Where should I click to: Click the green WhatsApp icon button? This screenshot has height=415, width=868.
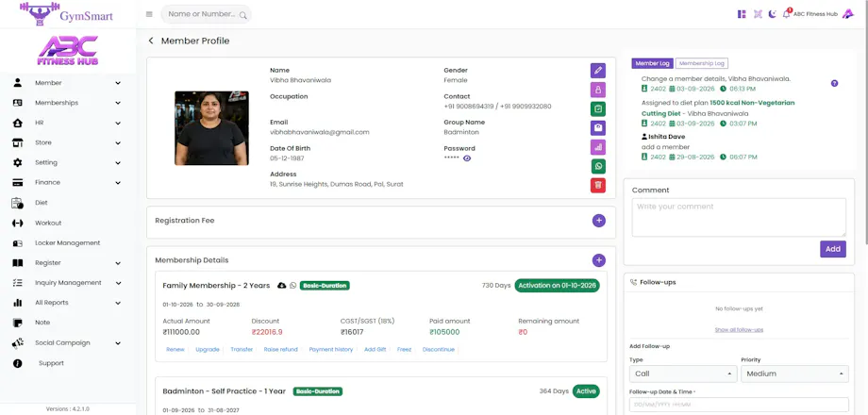click(x=598, y=167)
